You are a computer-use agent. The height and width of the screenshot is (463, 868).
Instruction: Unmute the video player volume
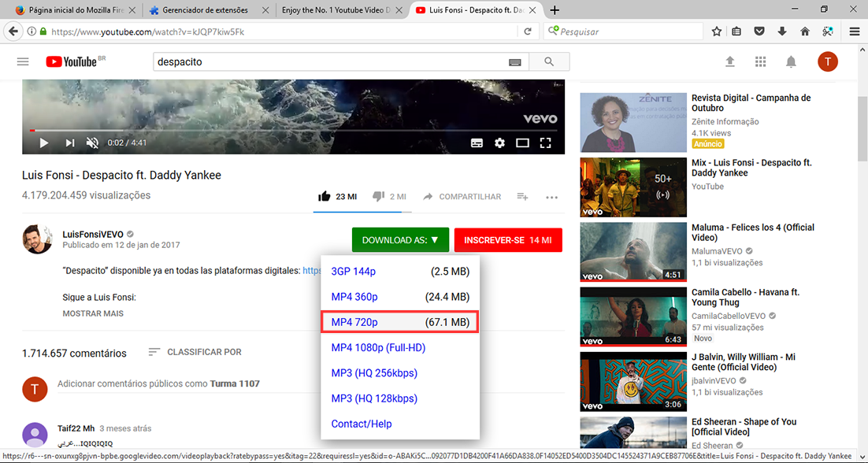click(x=92, y=143)
